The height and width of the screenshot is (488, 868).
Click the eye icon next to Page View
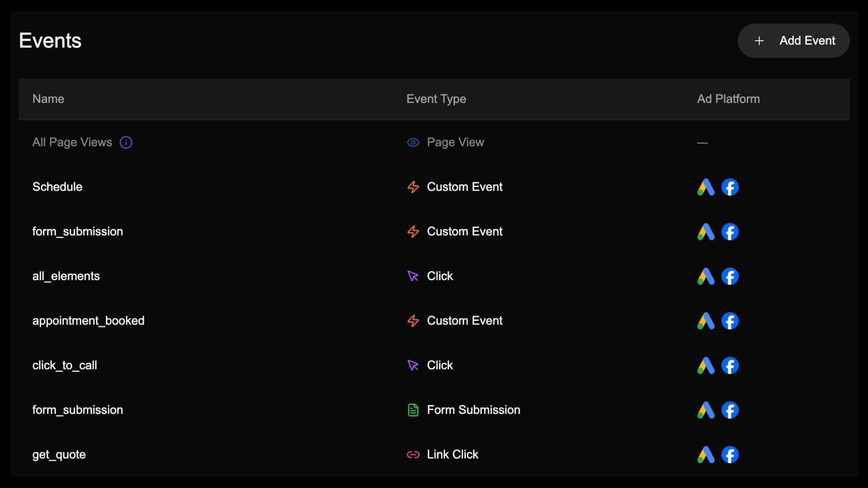tap(413, 143)
